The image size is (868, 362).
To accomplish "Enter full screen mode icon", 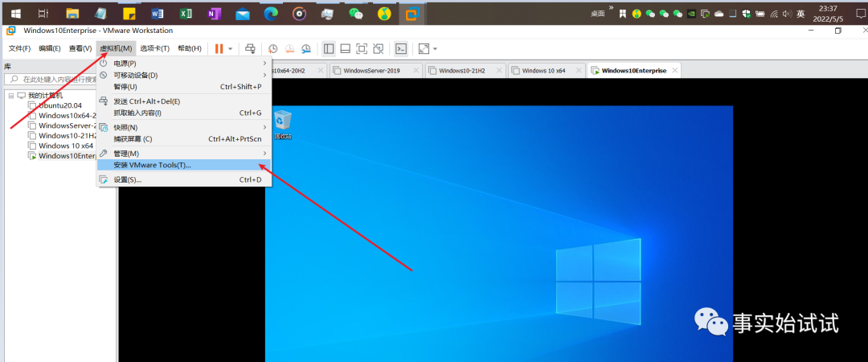I will click(x=362, y=49).
